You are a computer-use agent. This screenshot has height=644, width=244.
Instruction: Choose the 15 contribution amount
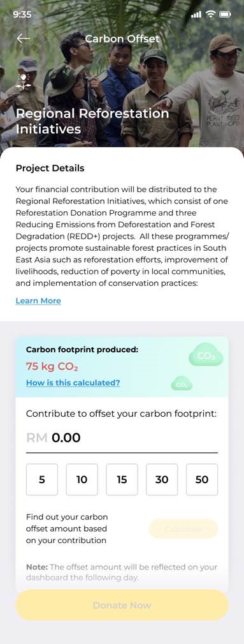122,479
